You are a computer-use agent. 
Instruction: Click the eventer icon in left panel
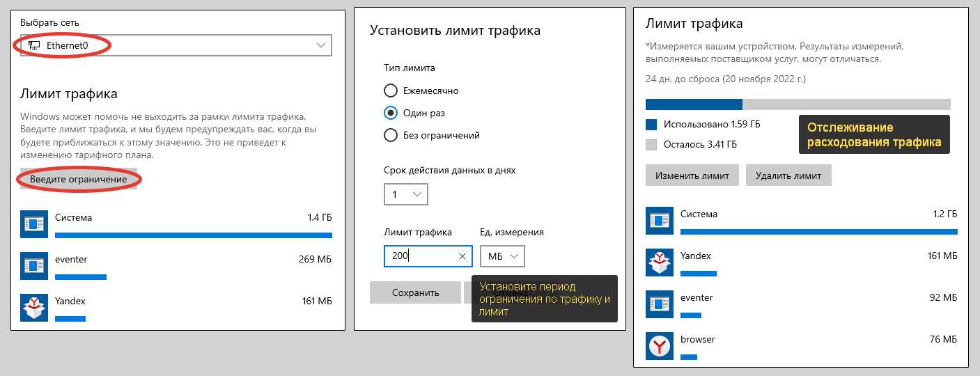pos(33,265)
